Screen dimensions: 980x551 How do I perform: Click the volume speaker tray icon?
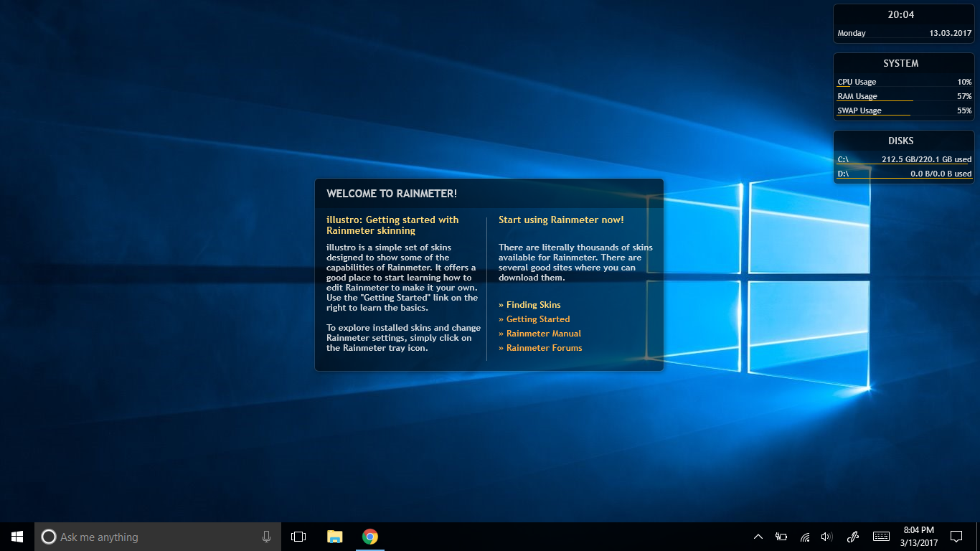827,537
